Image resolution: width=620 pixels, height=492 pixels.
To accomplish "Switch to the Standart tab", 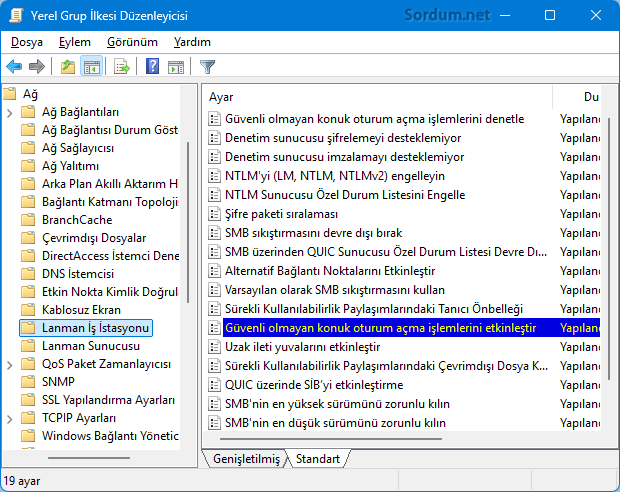I will pyautogui.click(x=318, y=459).
